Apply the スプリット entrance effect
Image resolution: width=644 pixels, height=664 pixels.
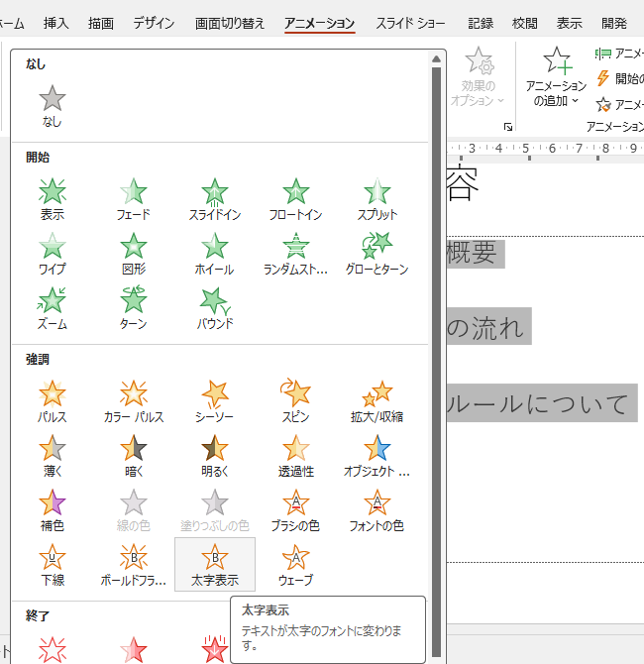click(x=376, y=199)
